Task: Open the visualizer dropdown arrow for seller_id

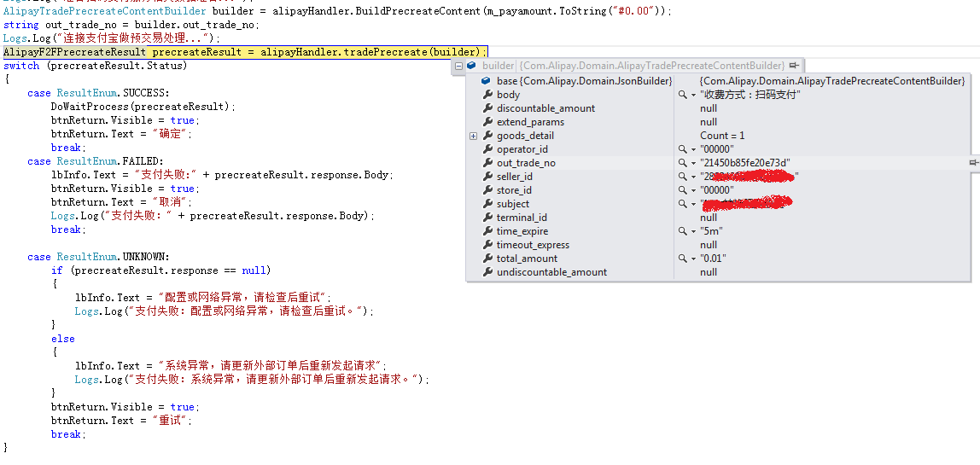Action: coord(693,177)
